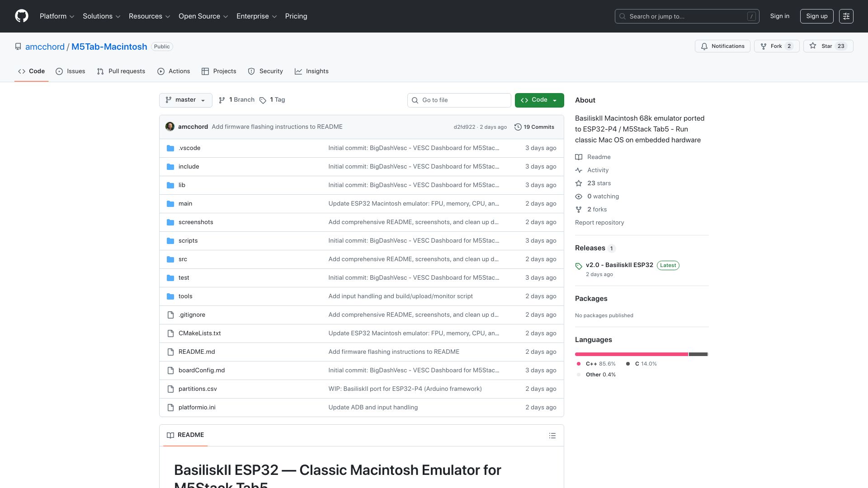Expand the Resources menu
The width and height of the screenshot is (868, 488).
coord(150,16)
